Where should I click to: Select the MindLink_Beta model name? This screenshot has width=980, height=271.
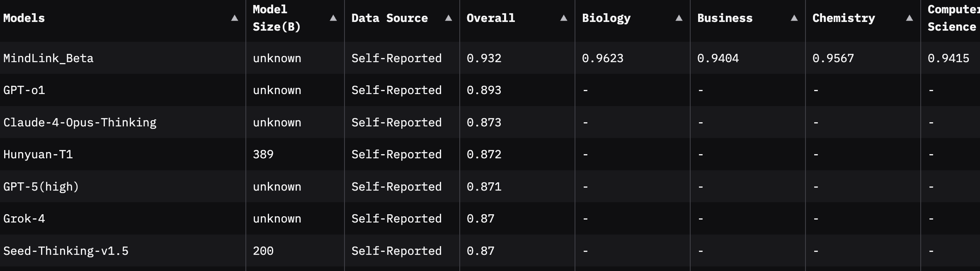coord(49,58)
